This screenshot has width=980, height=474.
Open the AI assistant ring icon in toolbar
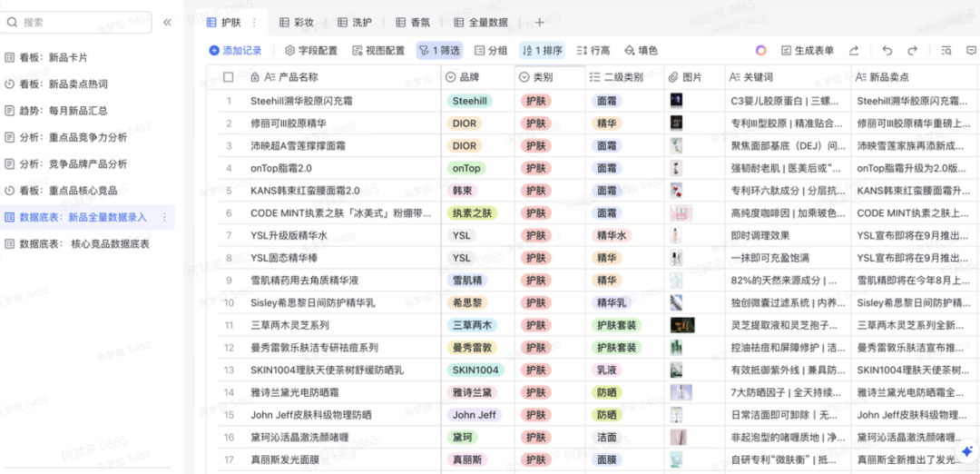click(x=760, y=51)
